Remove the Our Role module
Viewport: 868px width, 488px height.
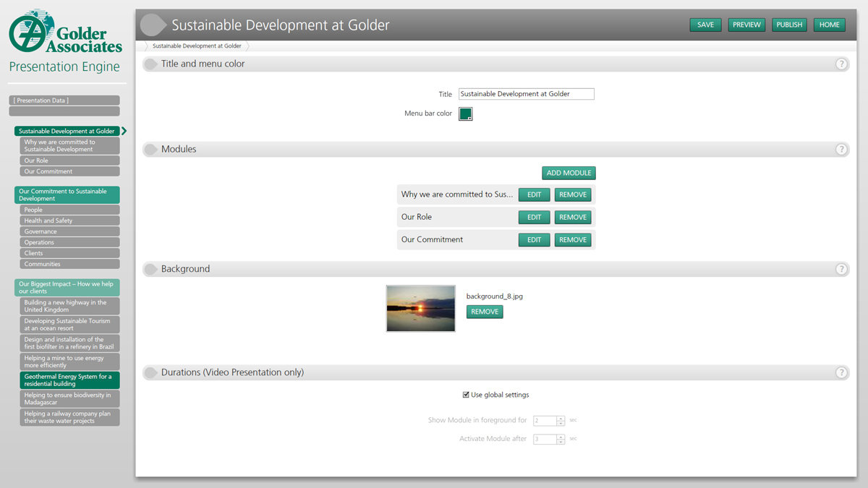(x=572, y=217)
